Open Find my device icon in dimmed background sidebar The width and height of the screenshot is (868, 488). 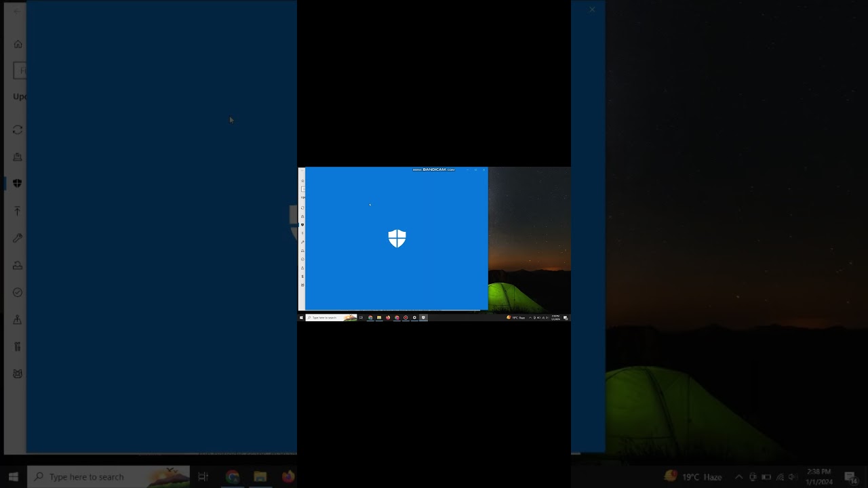click(18, 319)
